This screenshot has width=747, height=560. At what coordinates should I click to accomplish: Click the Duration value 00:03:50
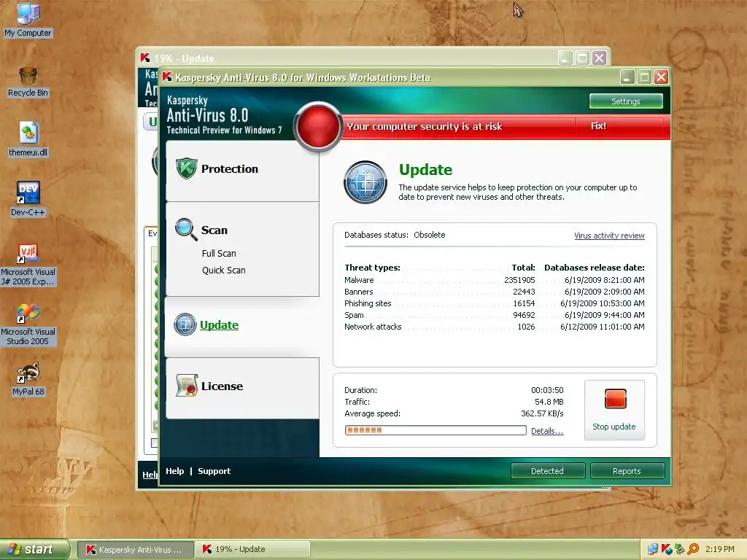tap(547, 390)
